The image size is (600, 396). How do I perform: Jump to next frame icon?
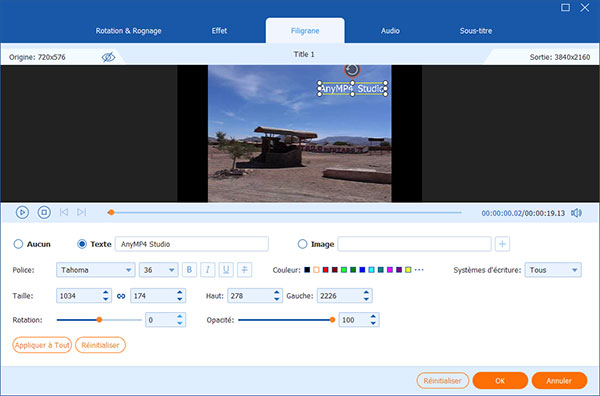81,212
